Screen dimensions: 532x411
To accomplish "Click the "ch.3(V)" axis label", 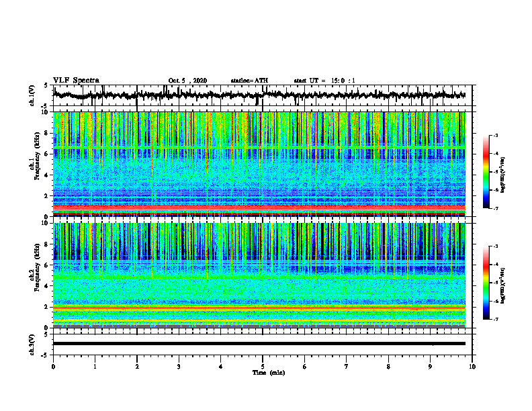I will point(32,345).
